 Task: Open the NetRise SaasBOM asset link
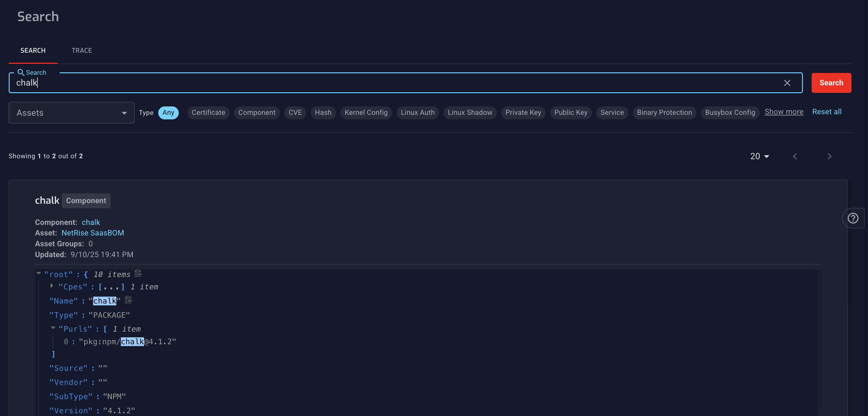click(x=93, y=233)
